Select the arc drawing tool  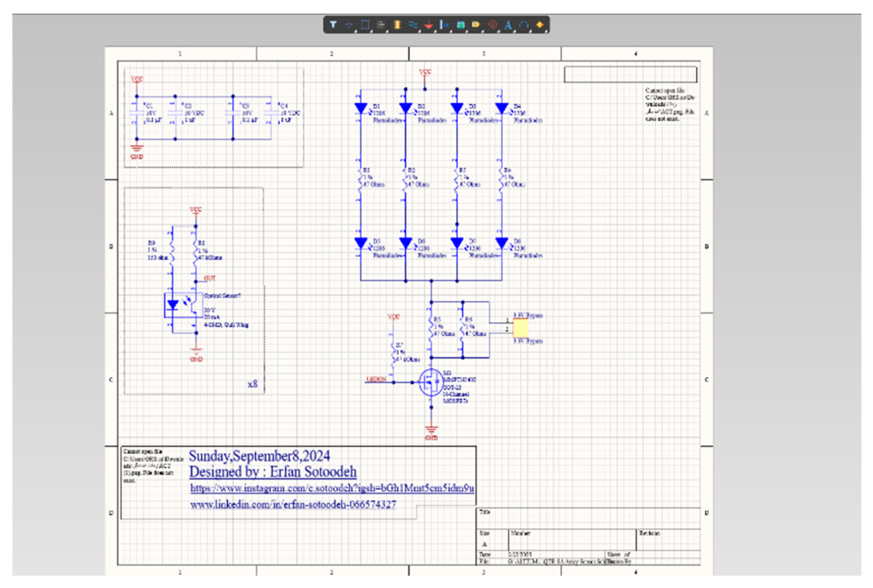(x=523, y=25)
